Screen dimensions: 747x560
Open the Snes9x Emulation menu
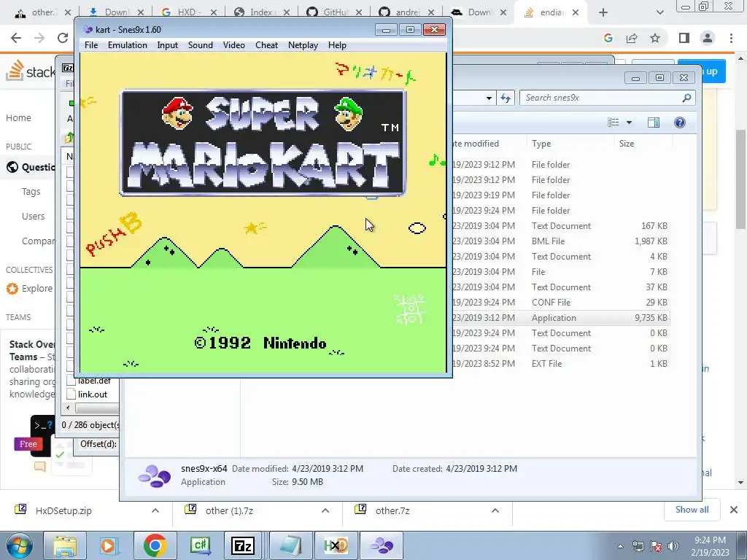point(127,45)
